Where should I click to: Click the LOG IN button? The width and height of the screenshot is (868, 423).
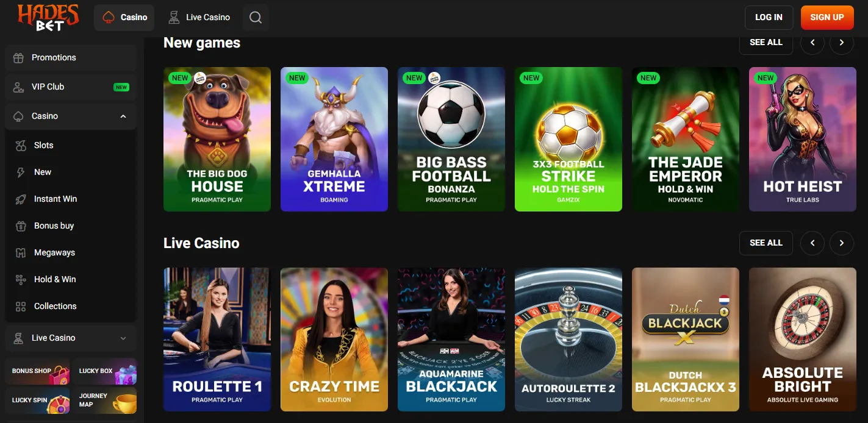[x=769, y=18]
